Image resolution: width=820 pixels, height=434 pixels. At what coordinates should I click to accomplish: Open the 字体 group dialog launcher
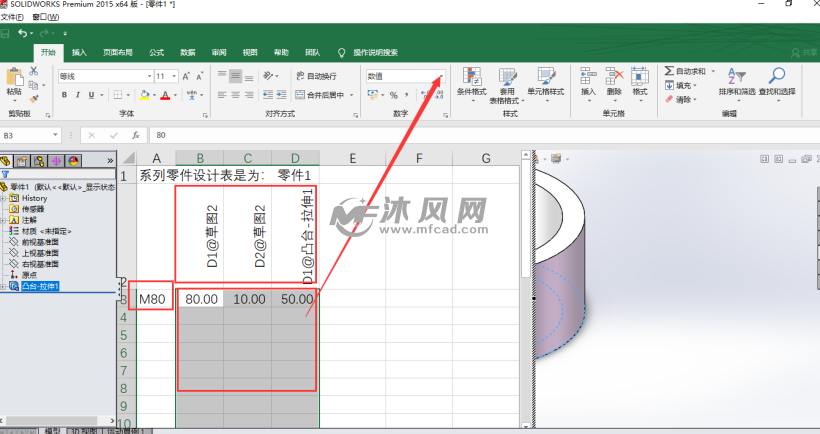click(205, 115)
